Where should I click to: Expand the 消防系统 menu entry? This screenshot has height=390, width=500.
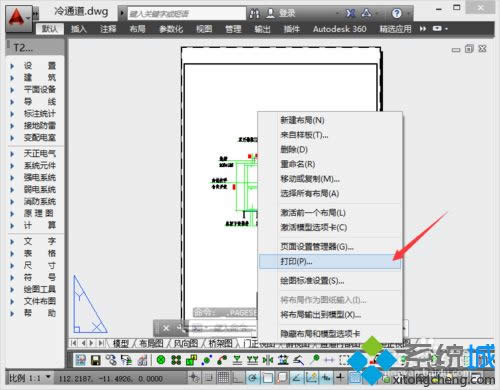[x=12, y=202]
